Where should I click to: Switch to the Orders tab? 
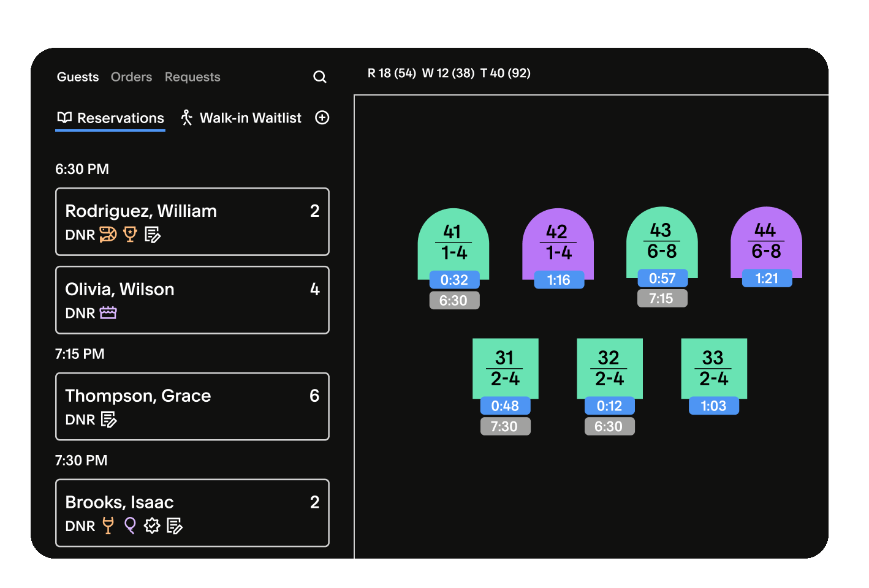[131, 77]
